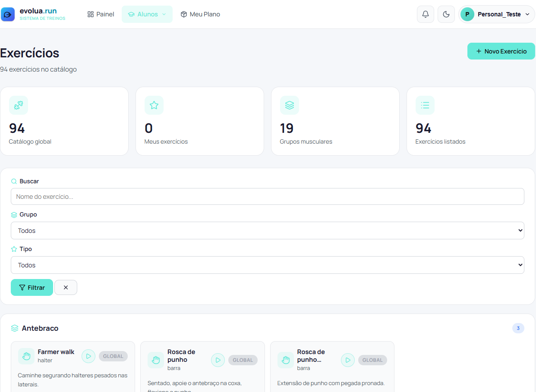Expand the Personal_Teste user menu

coord(497,14)
